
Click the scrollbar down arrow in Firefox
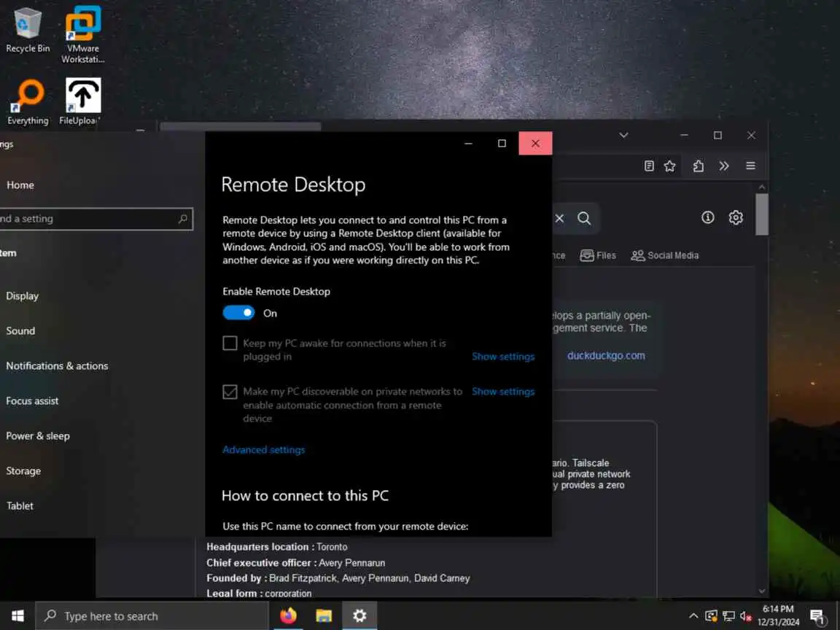pyautogui.click(x=762, y=591)
